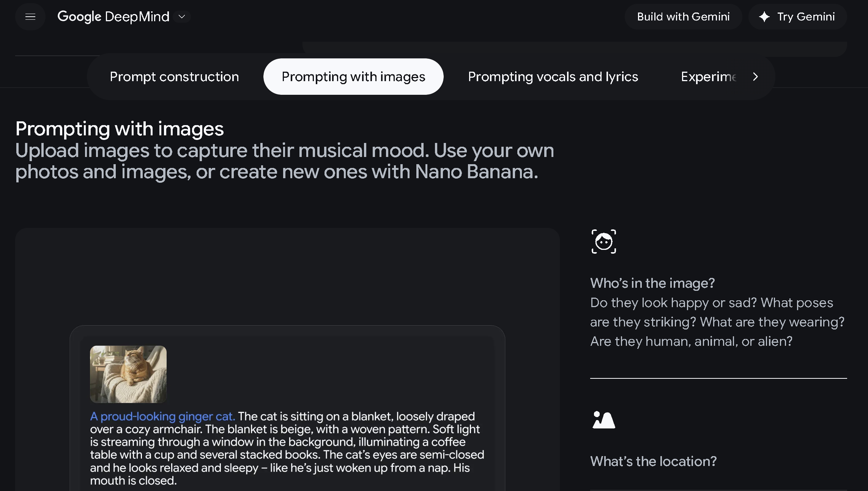Click the "Prompting with images" section heading

(120, 129)
